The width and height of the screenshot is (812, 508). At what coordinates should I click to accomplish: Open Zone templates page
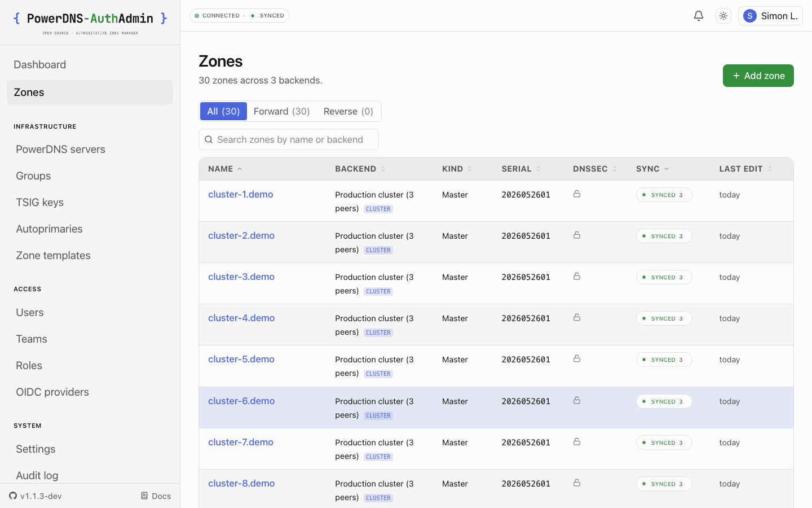point(90,256)
